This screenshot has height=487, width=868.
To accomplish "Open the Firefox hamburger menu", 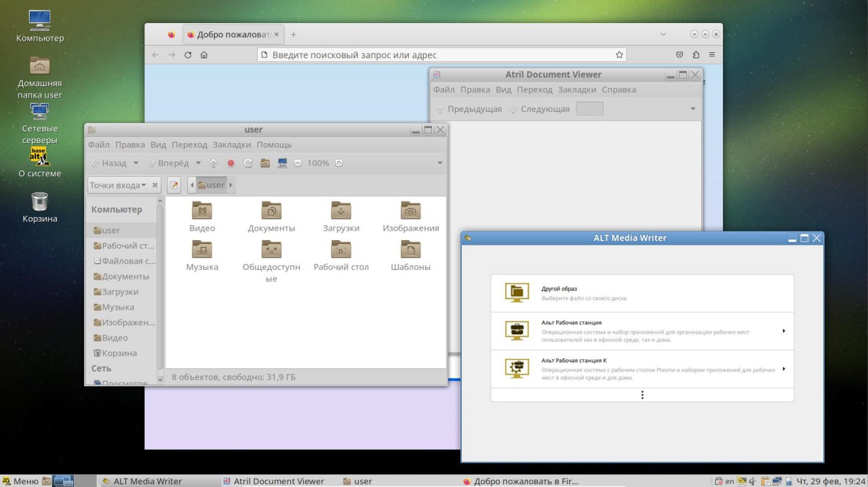I will [712, 55].
